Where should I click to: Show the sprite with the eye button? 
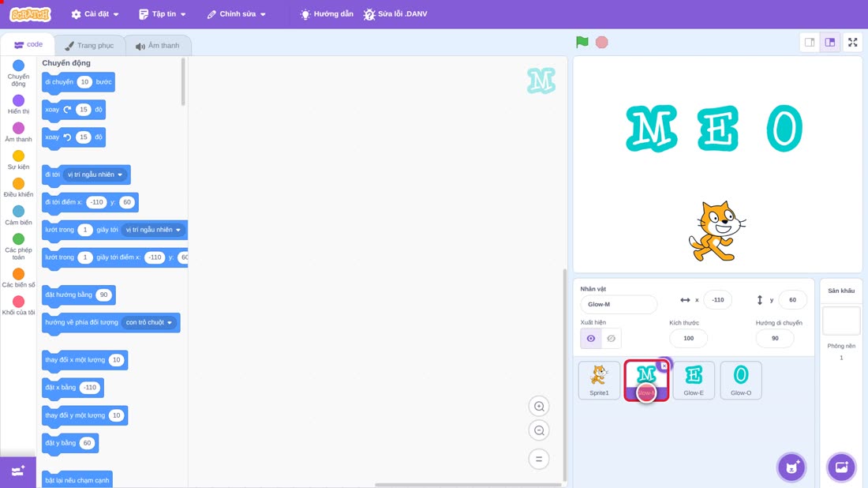(591, 339)
